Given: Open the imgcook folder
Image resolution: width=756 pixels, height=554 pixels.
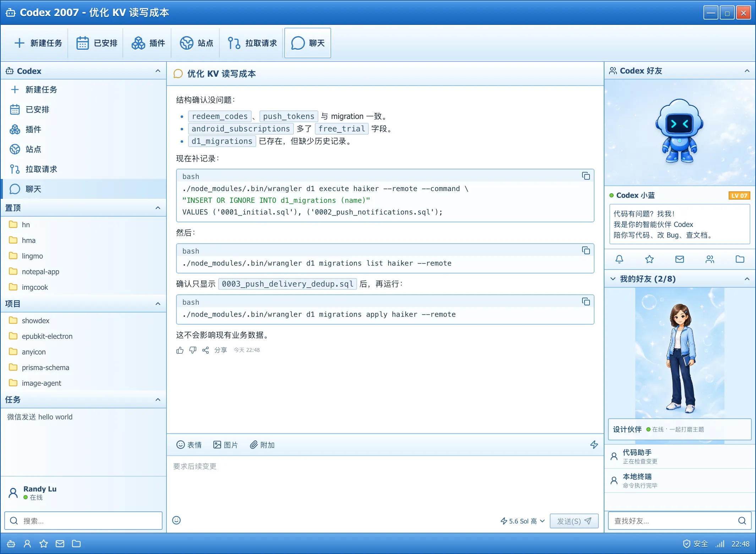Looking at the screenshot, I should click(x=83, y=287).
